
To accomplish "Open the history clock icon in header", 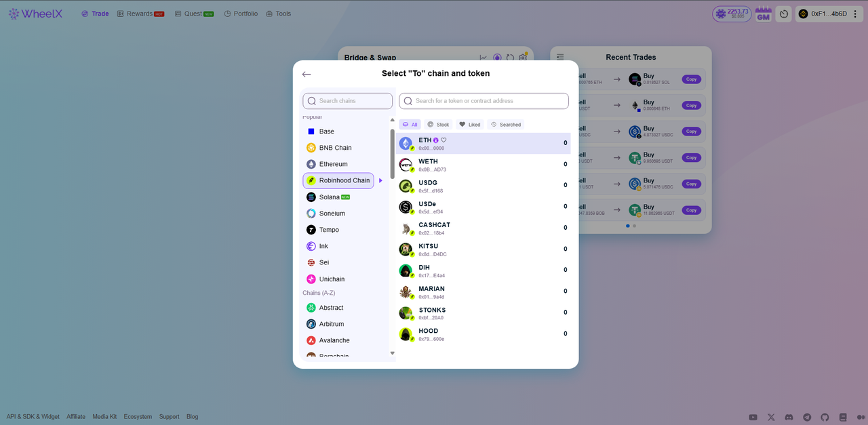I will tap(783, 14).
